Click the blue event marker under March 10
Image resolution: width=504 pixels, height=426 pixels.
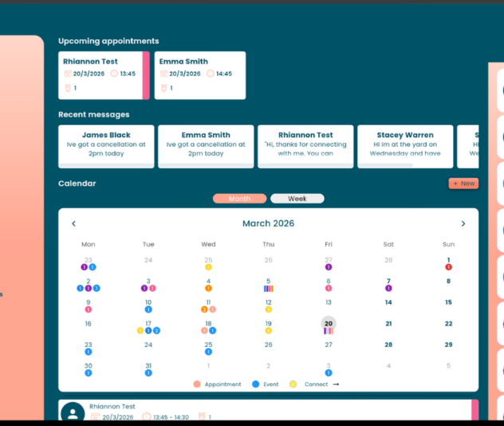tap(148, 310)
